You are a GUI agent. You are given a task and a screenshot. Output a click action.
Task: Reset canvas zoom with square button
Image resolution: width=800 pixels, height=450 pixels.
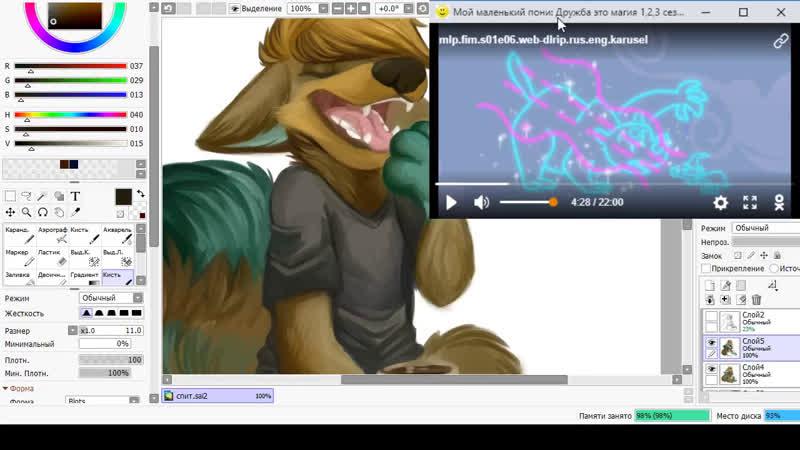[x=364, y=9]
